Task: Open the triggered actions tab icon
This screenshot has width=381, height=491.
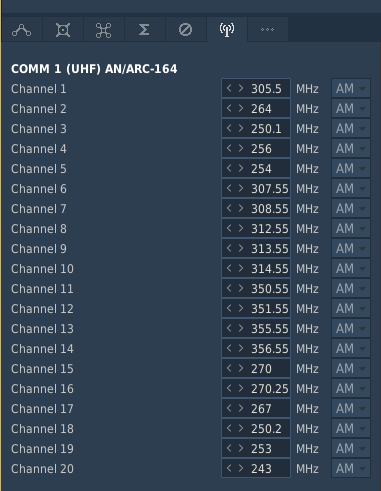Action: [x=104, y=30]
